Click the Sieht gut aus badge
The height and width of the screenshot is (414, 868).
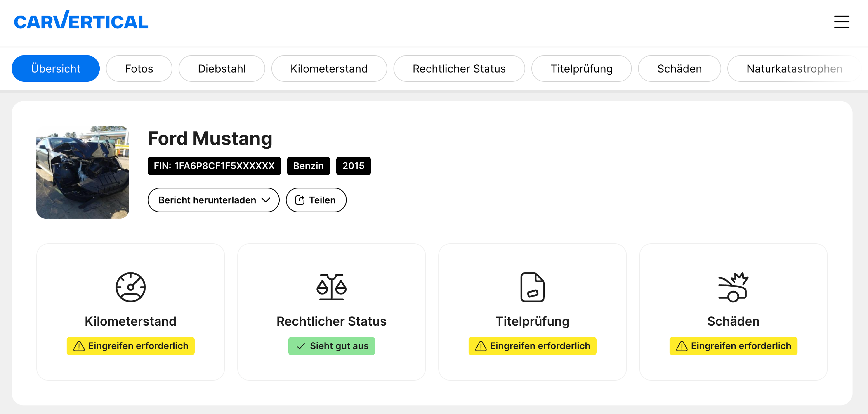pyautogui.click(x=331, y=346)
